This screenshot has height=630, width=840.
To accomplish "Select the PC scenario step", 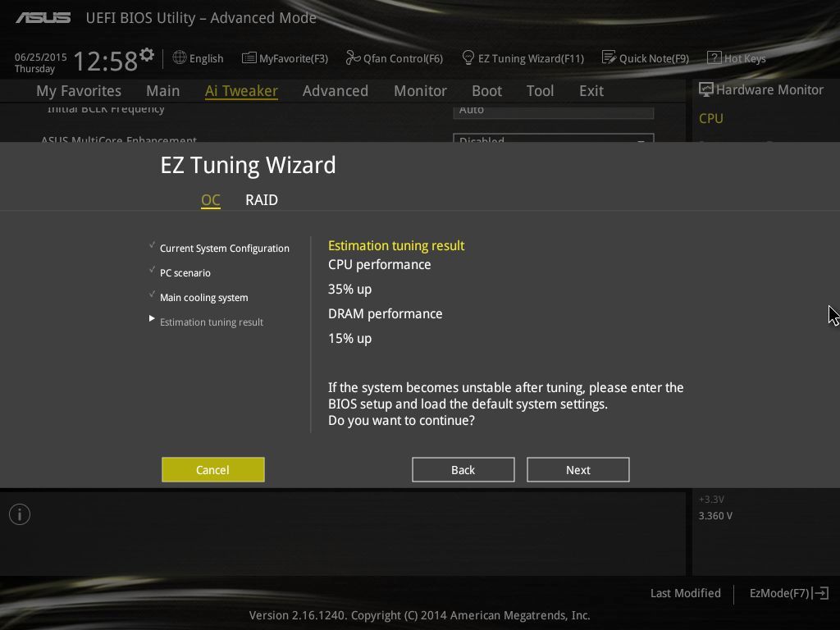I will (185, 272).
